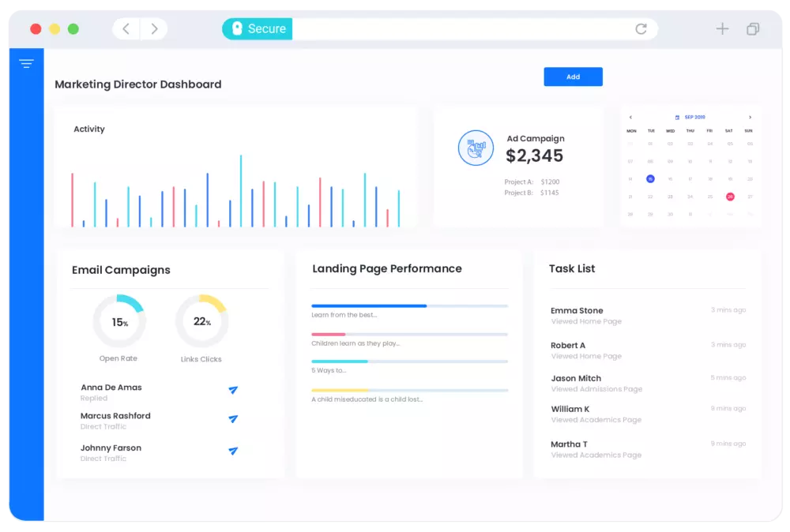Screen dimensions: 790x532
Task: Click the 'Learn from the best' progress bar
Action: tap(409, 305)
